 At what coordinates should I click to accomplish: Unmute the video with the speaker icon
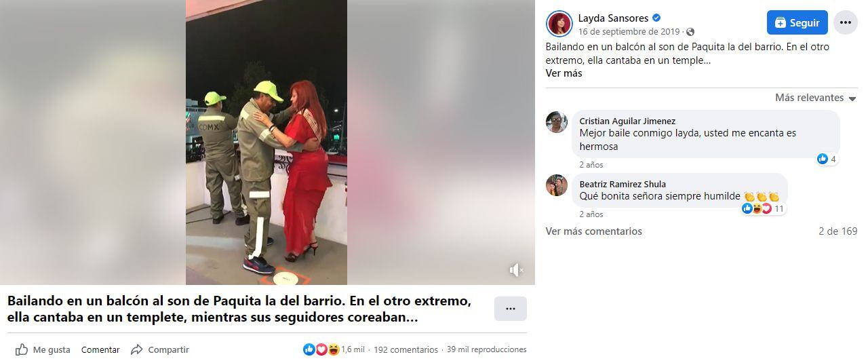click(x=516, y=270)
